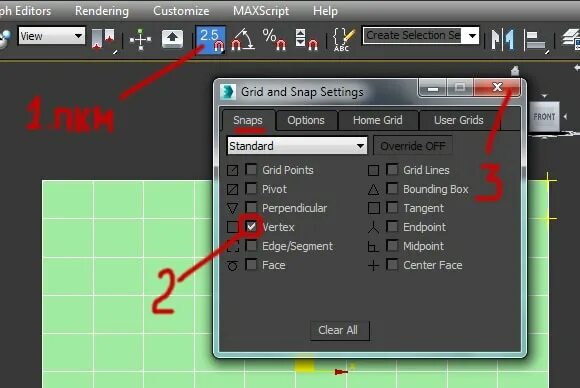This screenshot has height=388, width=580.
Task: Switch to the Snaps tab
Action: tap(248, 120)
